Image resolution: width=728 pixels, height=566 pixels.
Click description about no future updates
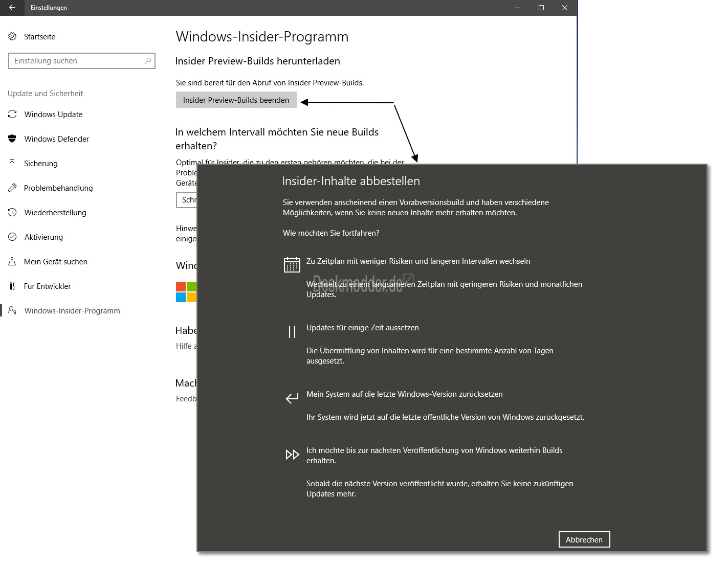tap(439, 489)
